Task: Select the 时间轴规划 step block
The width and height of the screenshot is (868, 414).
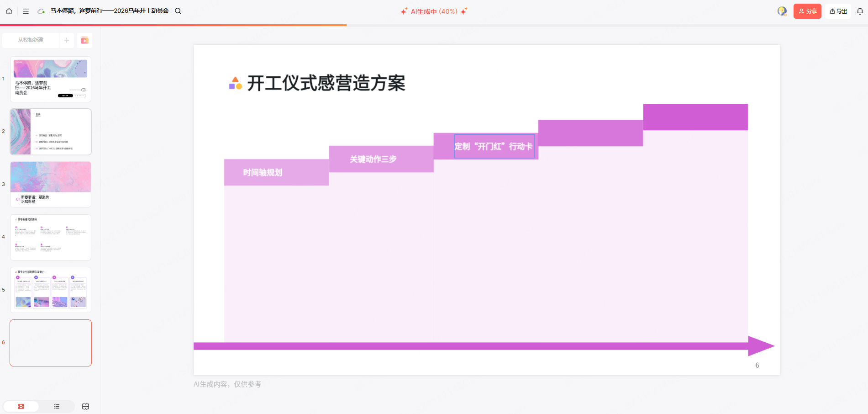Action: 263,172
